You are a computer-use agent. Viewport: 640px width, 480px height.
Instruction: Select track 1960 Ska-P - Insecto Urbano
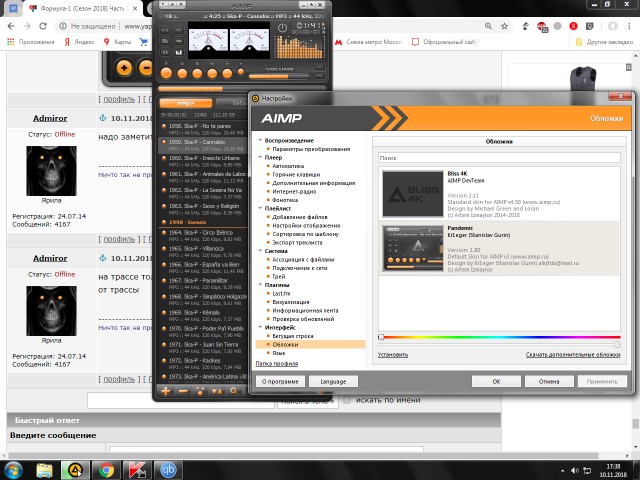[203, 161]
